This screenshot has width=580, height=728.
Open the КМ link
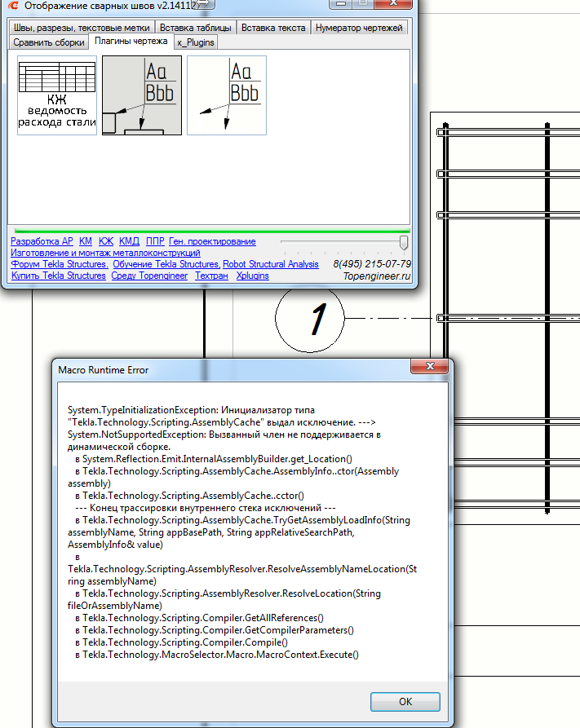pyautogui.click(x=86, y=241)
